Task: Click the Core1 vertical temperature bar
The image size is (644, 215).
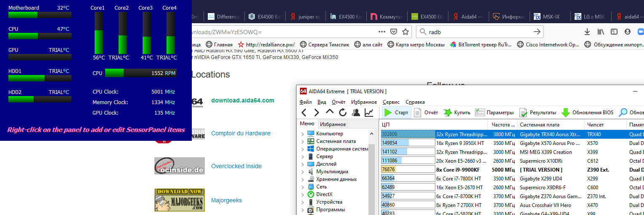Action: [x=99, y=32]
